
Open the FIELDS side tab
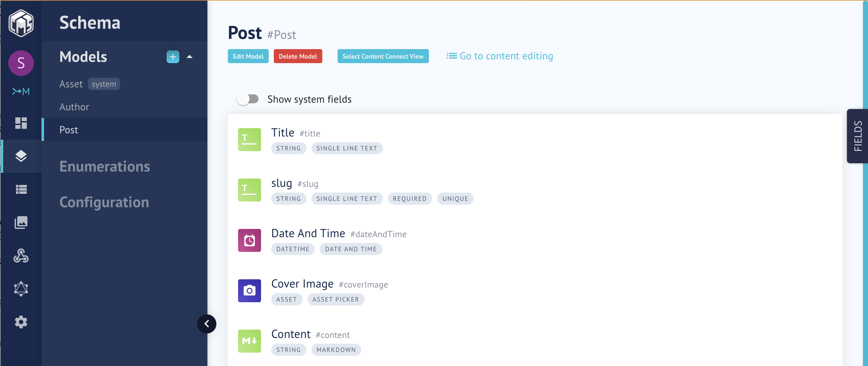(857, 136)
